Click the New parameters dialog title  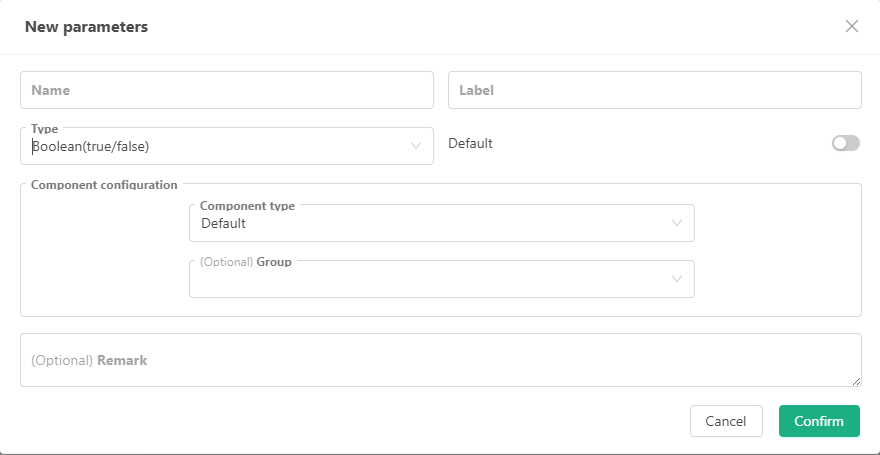86,27
